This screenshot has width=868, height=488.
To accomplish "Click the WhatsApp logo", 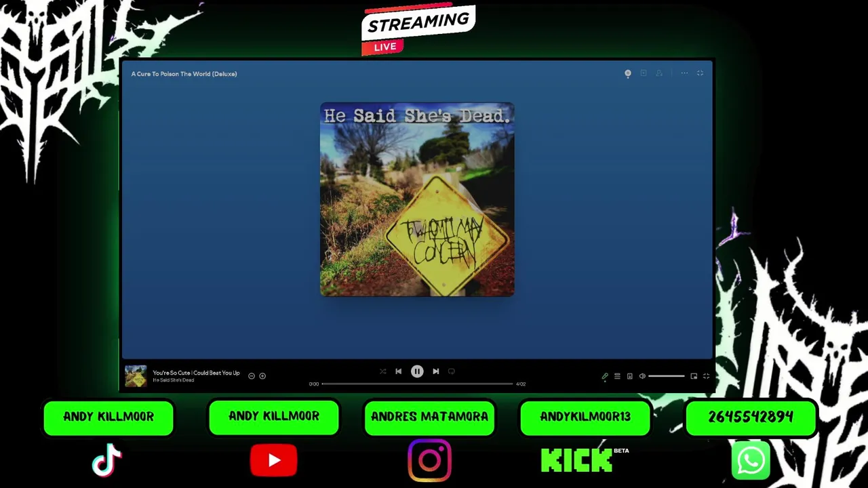I will pos(751,461).
